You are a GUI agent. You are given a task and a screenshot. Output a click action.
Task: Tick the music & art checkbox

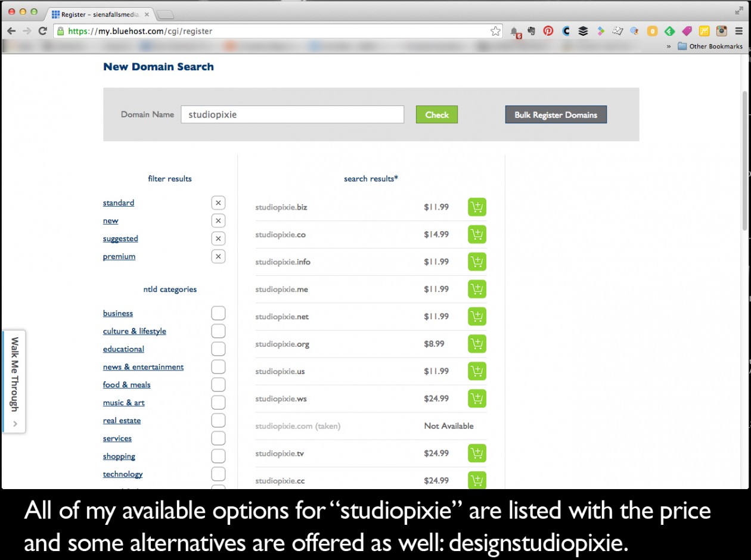pyautogui.click(x=218, y=403)
